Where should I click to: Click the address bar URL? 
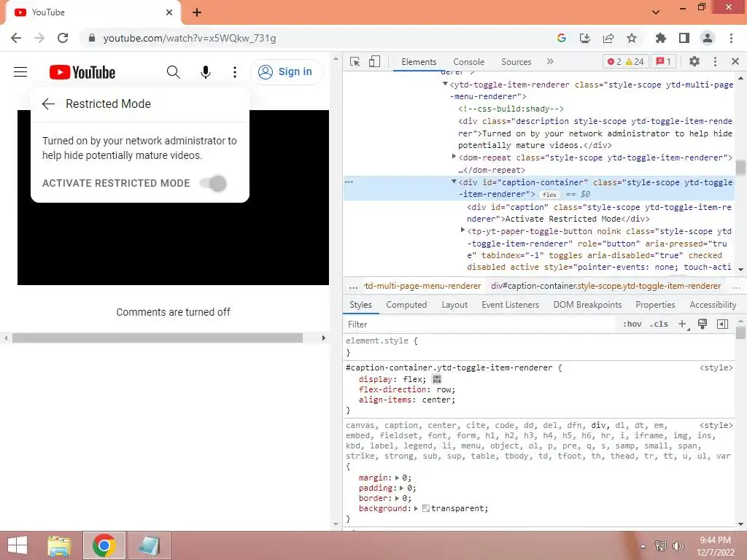pyautogui.click(x=190, y=38)
